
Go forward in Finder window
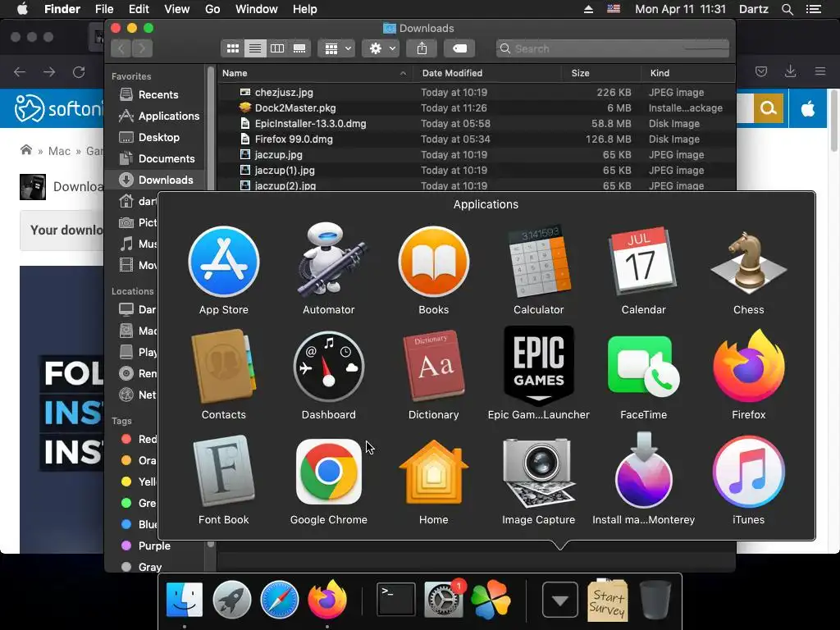click(142, 48)
